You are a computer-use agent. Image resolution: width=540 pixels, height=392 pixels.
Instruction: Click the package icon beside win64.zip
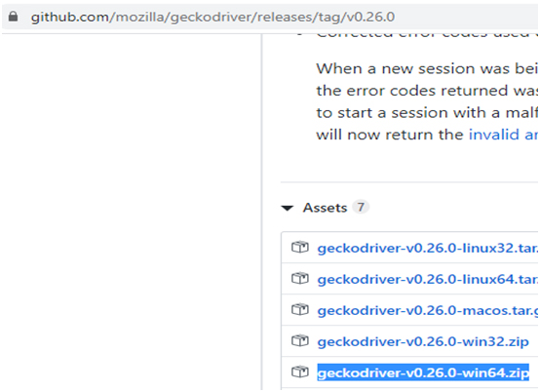pos(300,372)
